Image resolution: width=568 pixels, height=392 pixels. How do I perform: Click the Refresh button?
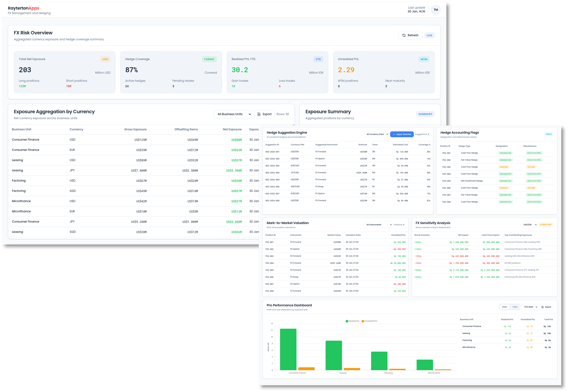click(410, 35)
